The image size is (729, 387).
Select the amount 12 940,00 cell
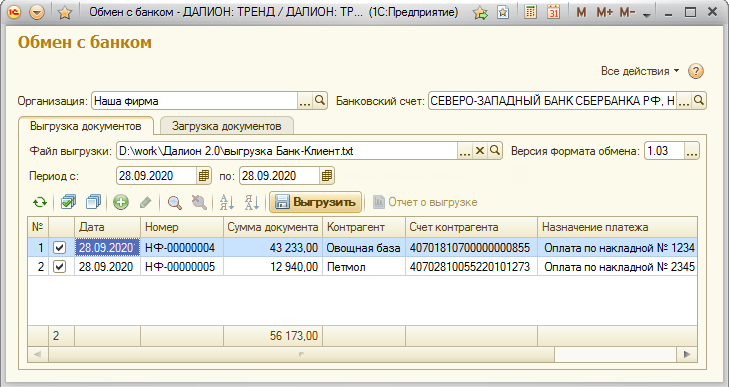tap(273, 267)
